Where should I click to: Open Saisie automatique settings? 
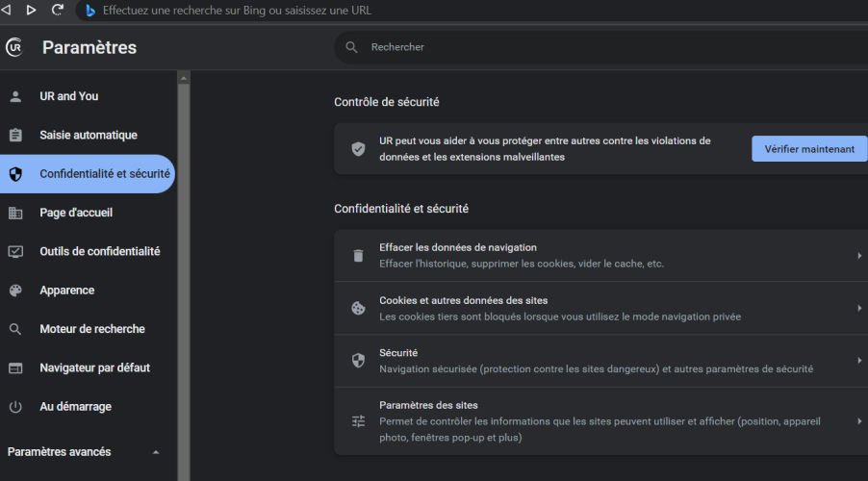(x=88, y=135)
